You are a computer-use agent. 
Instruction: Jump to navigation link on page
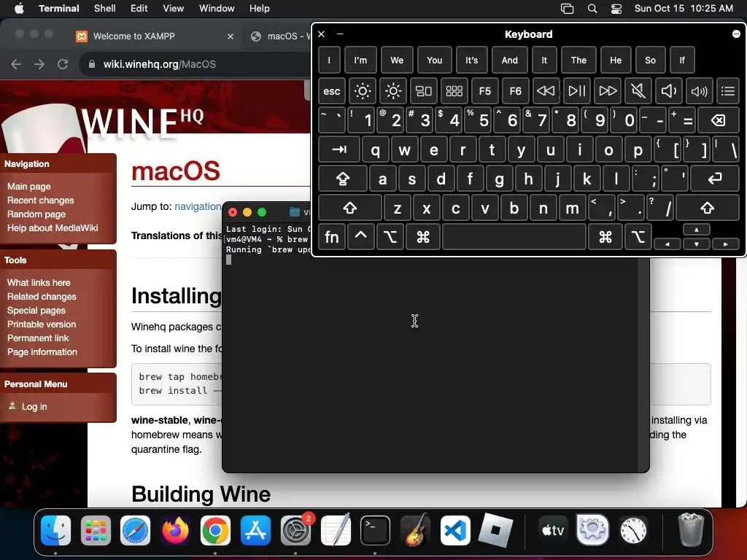coord(198,206)
